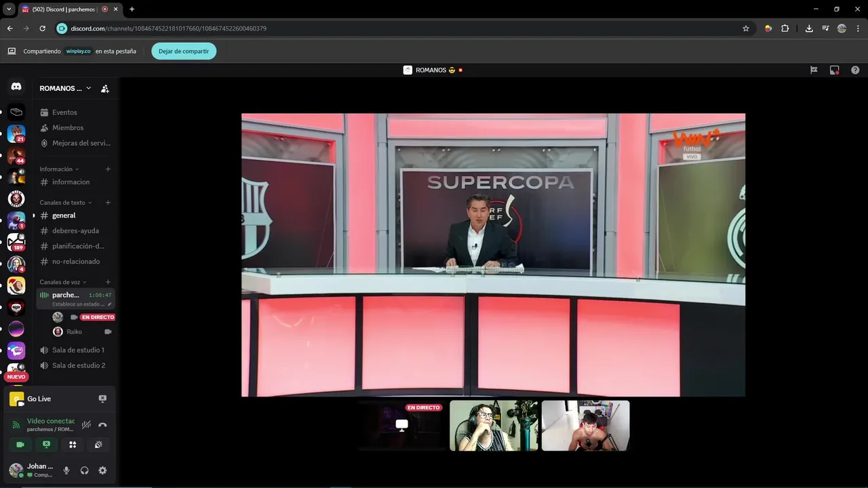Viewport: 868px width, 488px height.
Task: Focus the webcam tile of shirtless person
Action: point(585,426)
